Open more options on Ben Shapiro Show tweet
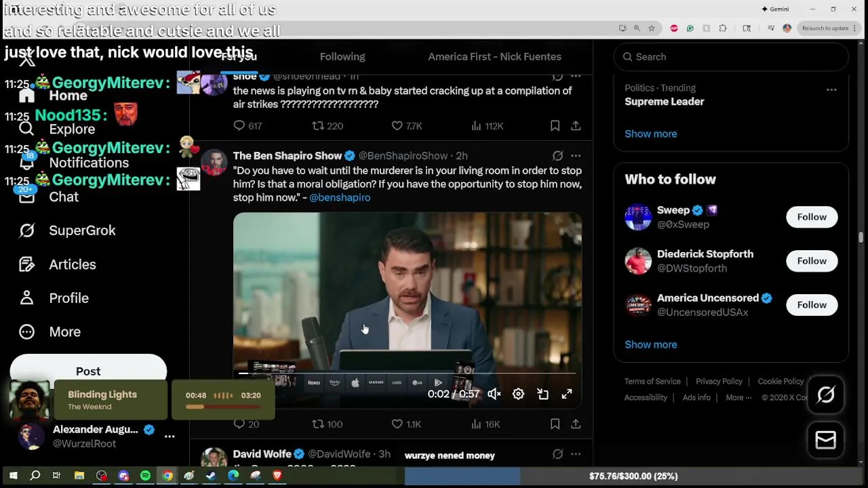This screenshot has height=488, width=868. [x=576, y=155]
